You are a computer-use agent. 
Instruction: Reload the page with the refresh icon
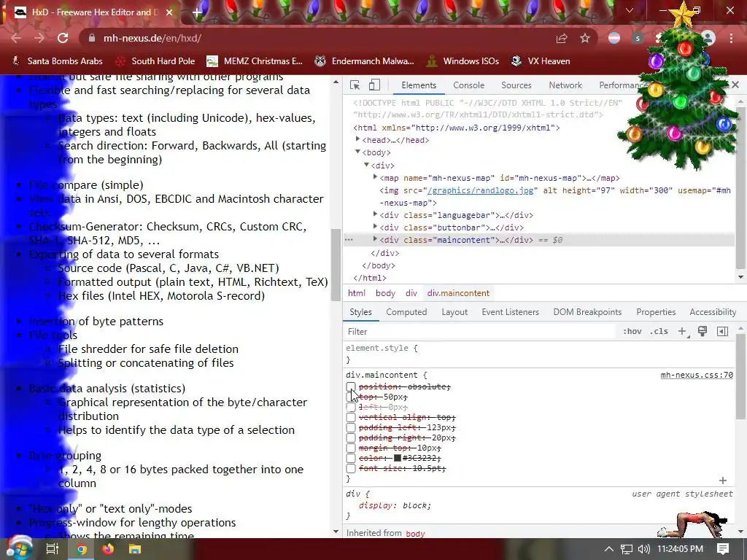(x=63, y=38)
